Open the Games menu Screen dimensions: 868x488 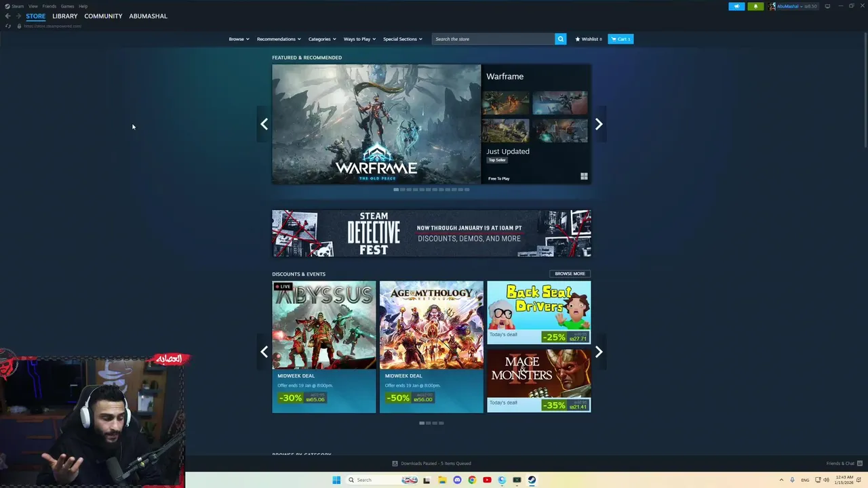[x=67, y=6]
